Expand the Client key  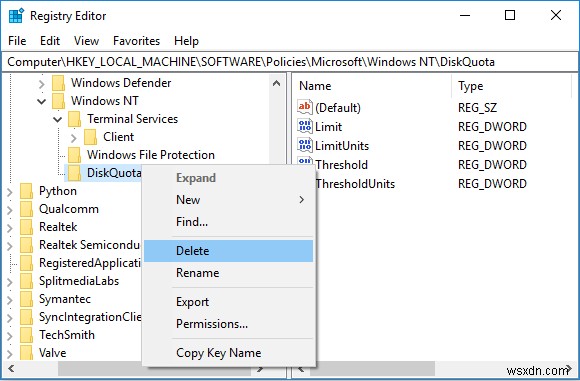click(74, 138)
